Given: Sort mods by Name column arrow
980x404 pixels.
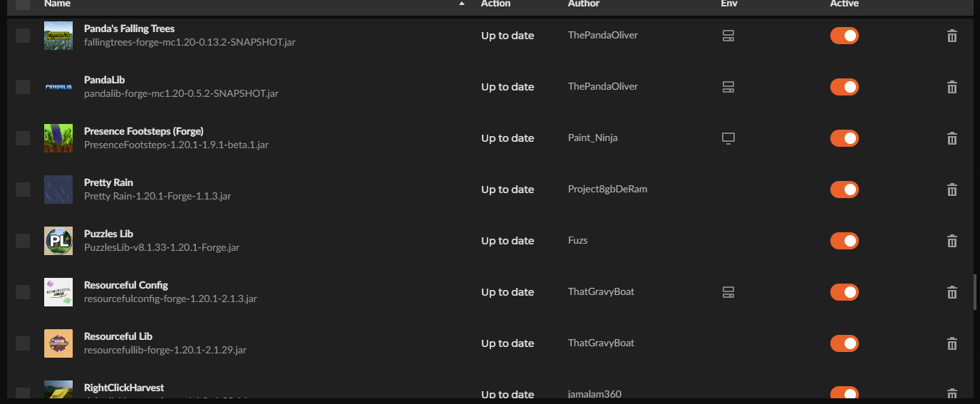Looking at the screenshot, I should pyautogui.click(x=462, y=4).
